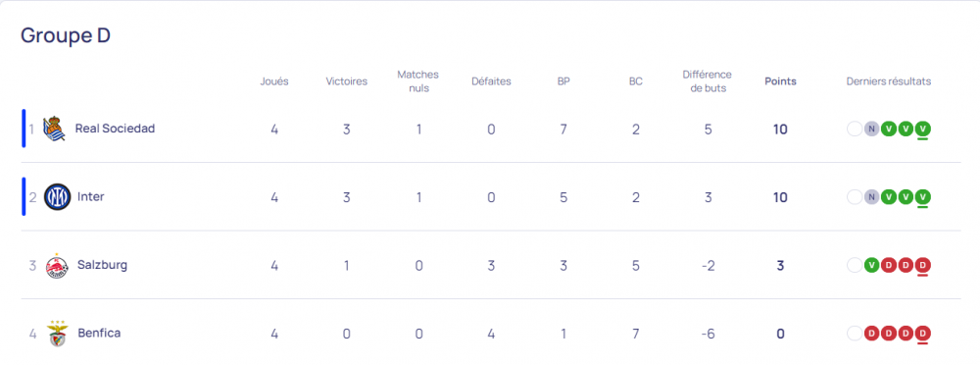Select Benfica's latest underlined D result
980x365 pixels.
click(x=923, y=334)
